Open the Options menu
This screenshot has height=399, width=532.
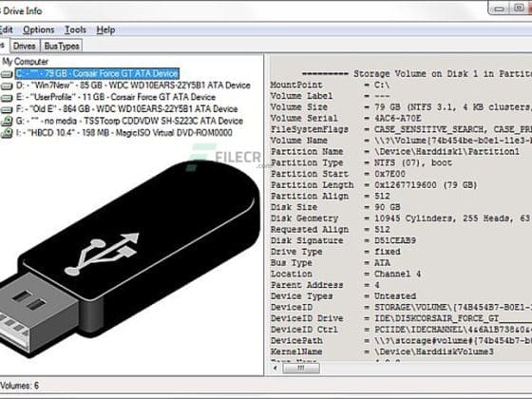click(x=39, y=29)
